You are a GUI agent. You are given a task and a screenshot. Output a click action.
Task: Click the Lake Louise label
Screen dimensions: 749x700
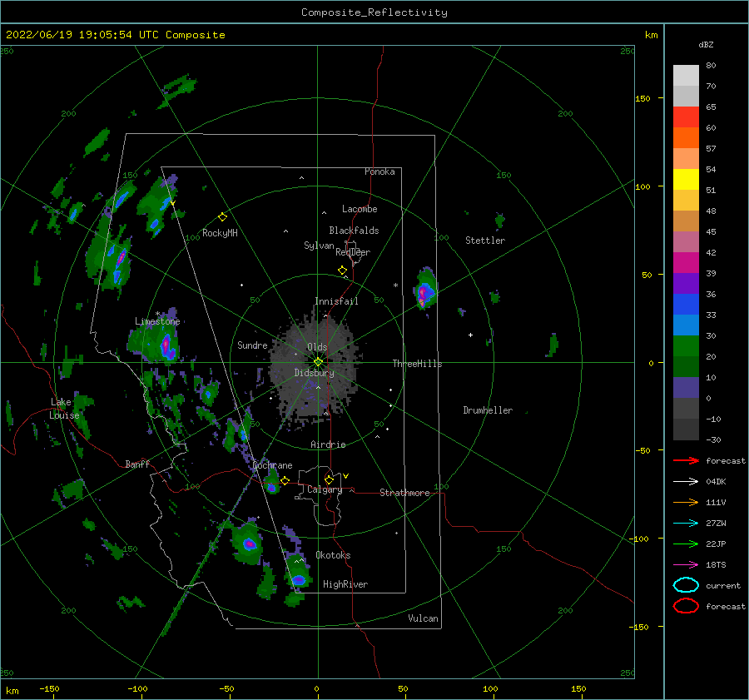[x=64, y=409]
